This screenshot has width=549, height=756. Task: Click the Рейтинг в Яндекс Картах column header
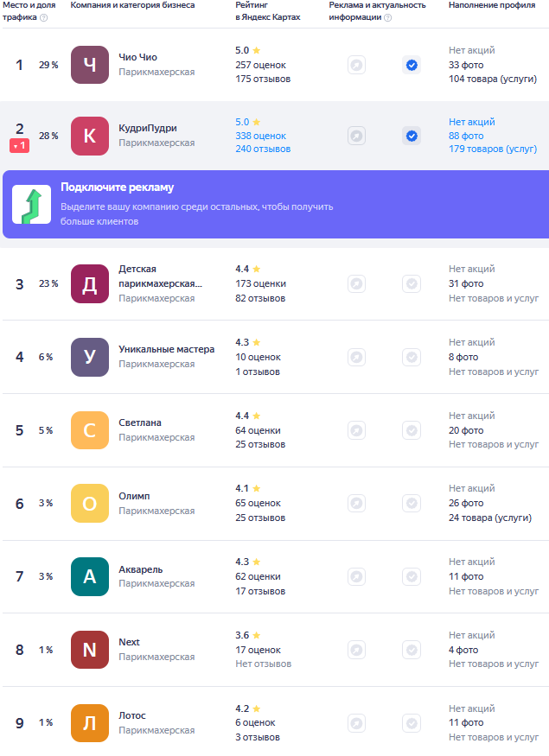coord(268,11)
